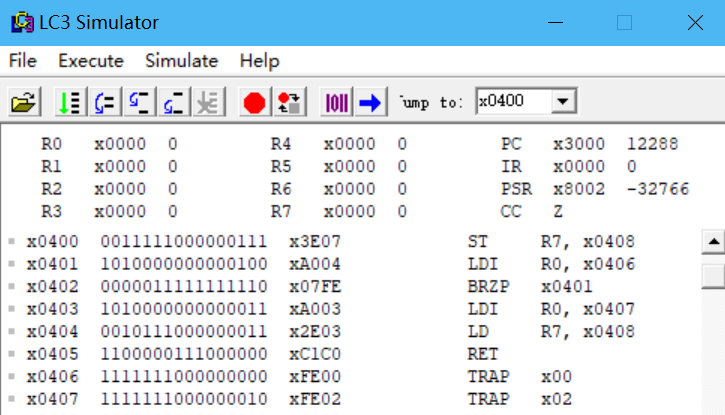This screenshot has height=415, width=725.
Task: Open a program file with the folder icon
Action: [x=24, y=102]
